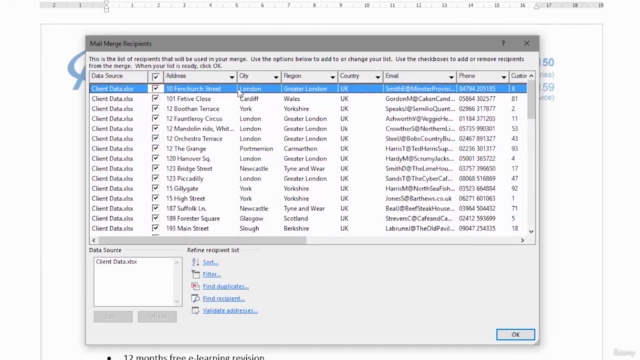Select the Berkshire region cell
640x360 pixels.
point(296,229)
